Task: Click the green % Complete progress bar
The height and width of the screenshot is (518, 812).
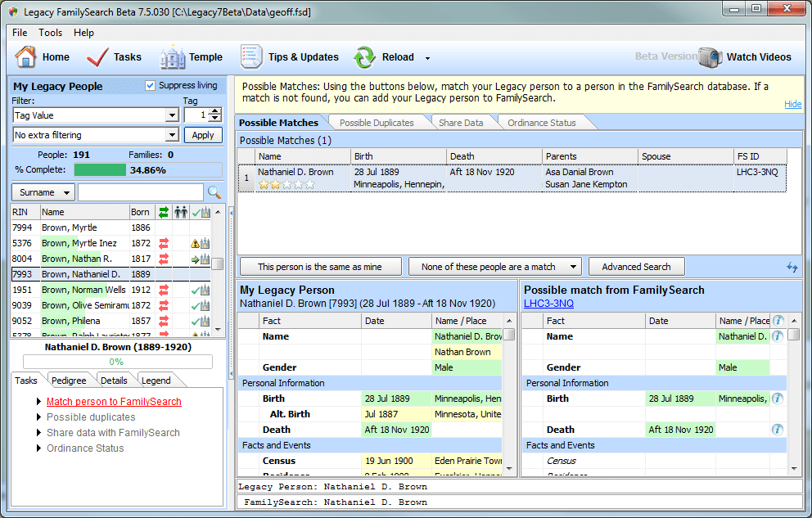Action: point(100,169)
